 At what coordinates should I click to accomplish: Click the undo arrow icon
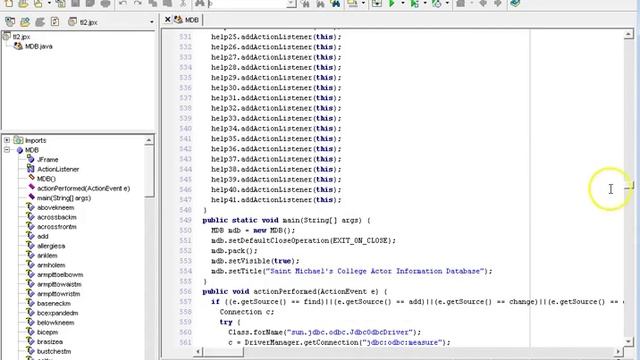coord(123,4)
